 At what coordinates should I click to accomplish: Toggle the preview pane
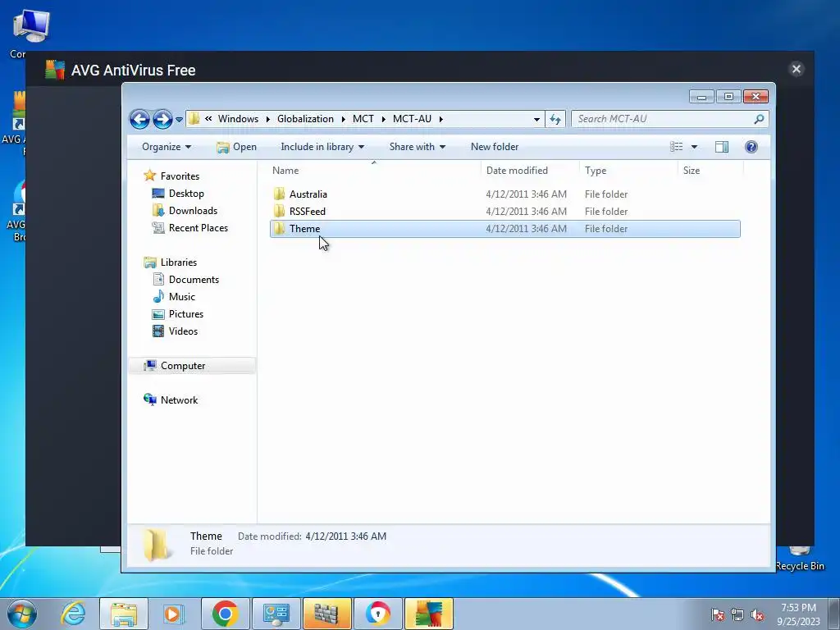pyautogui.click(x=722, y=147)
